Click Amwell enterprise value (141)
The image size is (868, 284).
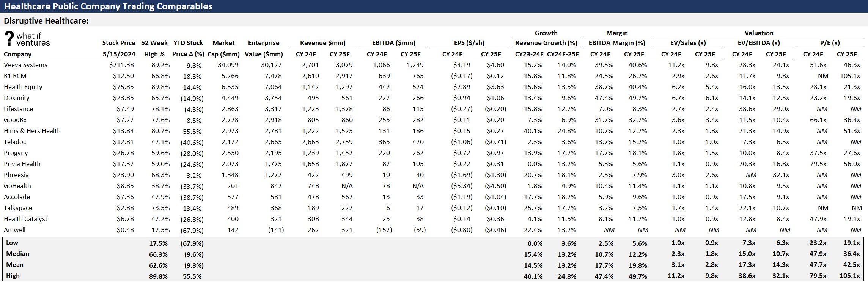tap(276, 230)
